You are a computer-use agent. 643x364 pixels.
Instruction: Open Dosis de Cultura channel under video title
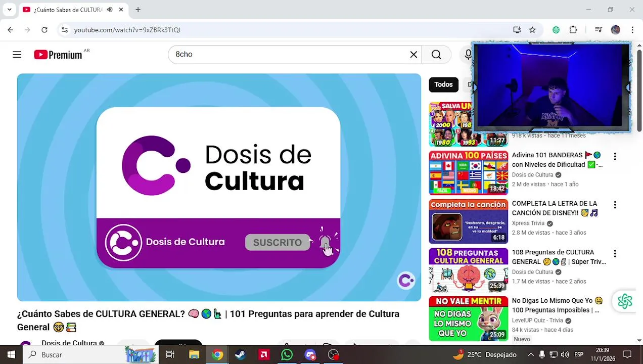[x=69, y=344]
